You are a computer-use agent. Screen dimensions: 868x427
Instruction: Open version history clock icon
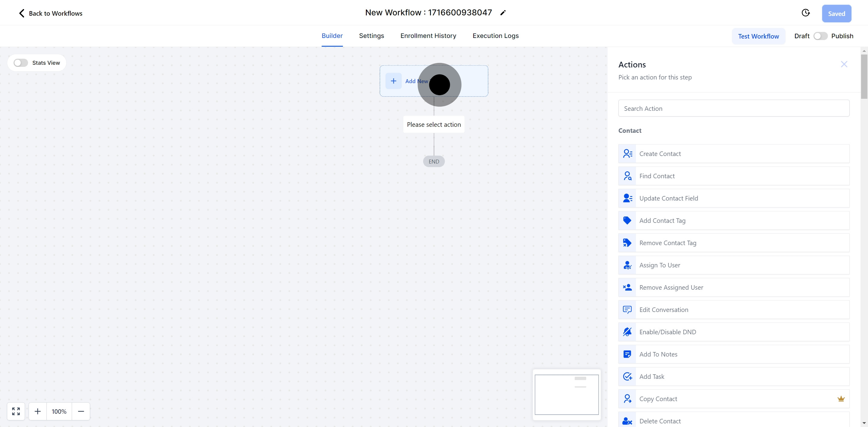tap(805, 13)
